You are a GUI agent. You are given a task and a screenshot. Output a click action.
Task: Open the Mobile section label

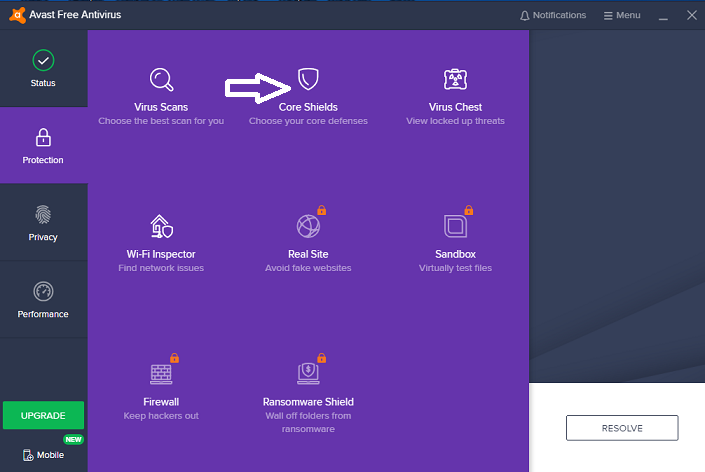(50, 455)
